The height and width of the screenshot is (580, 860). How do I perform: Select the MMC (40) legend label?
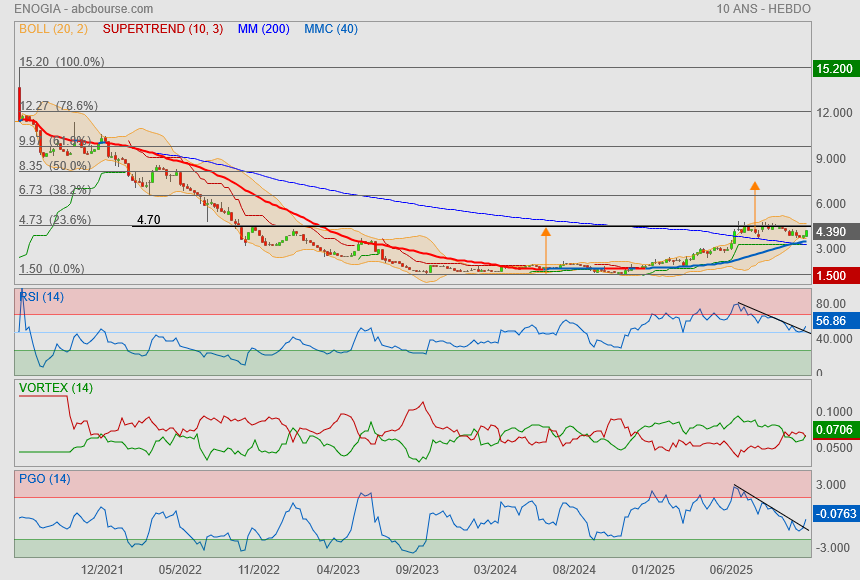point(331,29)
